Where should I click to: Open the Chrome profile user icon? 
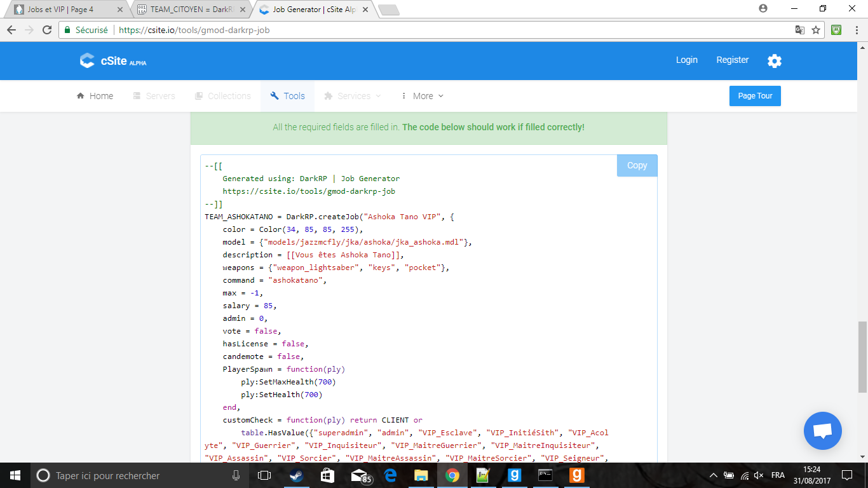click(763, 8)
